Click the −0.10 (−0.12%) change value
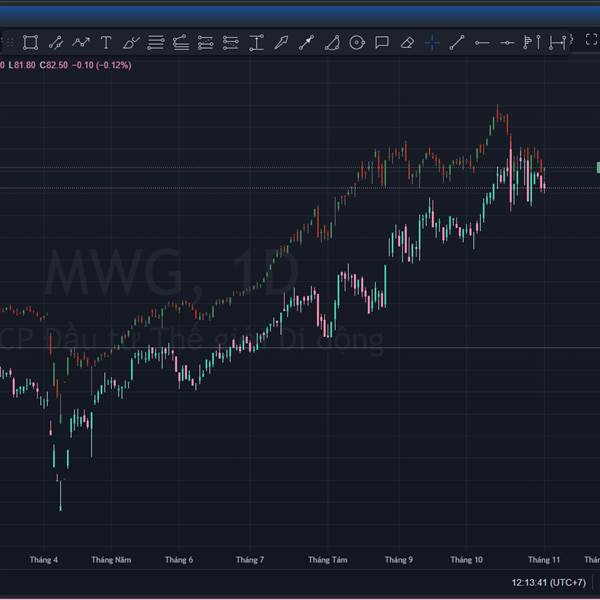The image size is (600, 600). coord(102,65)
